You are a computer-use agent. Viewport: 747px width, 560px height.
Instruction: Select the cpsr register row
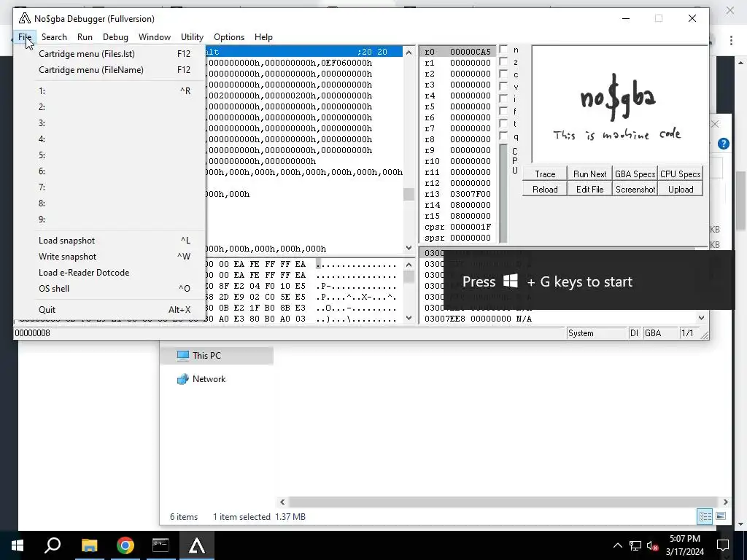point(457,227)
